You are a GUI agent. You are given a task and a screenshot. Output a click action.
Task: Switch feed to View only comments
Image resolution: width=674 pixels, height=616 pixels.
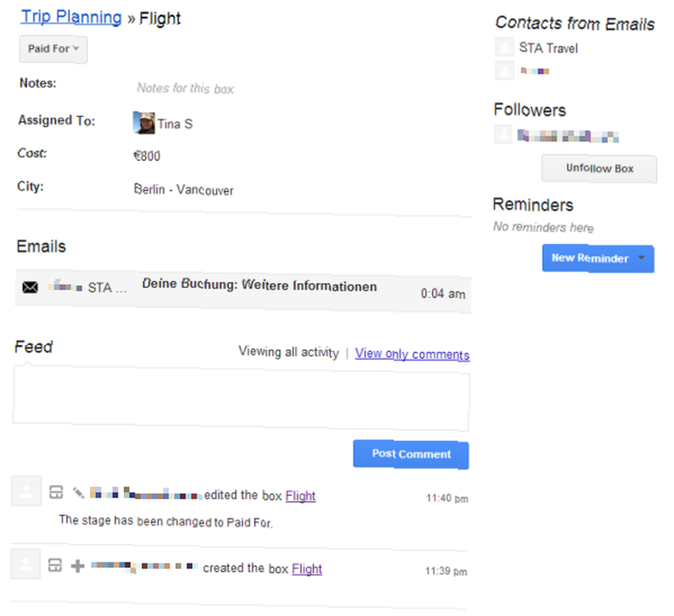click(x=412, y=355)
